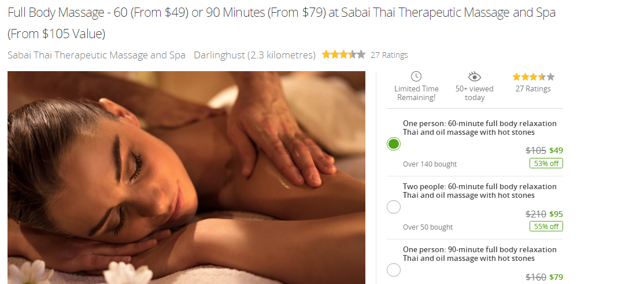Click the $79 price of the 90-minute option
Viewport: 644px width, 284px height.
click(556, 277)
